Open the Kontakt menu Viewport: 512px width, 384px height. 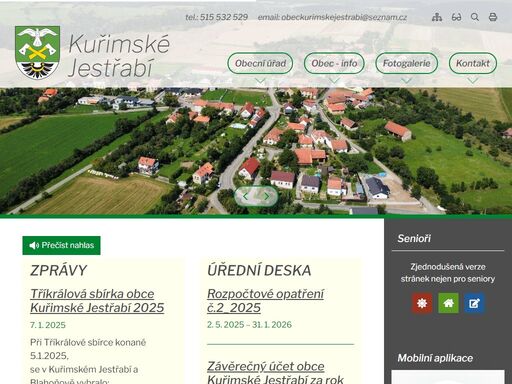click(473, 63)
